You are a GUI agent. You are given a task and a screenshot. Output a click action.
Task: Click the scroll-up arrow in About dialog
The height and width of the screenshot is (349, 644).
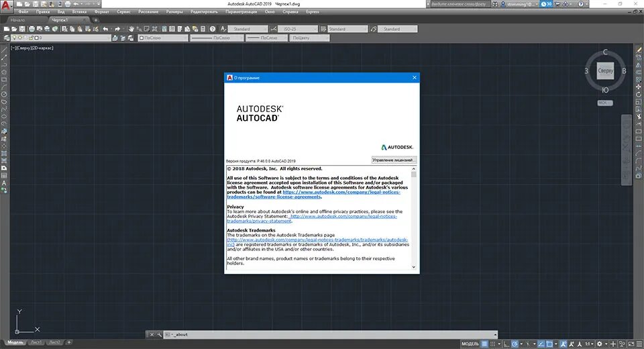point(414,168)
